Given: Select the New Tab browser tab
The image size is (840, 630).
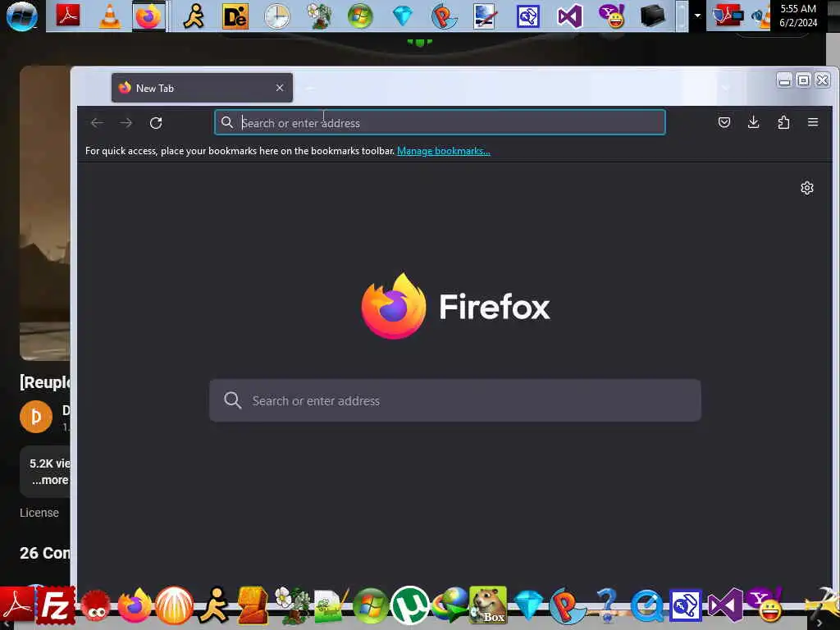Looking at the screenshot, I should 202,88.
